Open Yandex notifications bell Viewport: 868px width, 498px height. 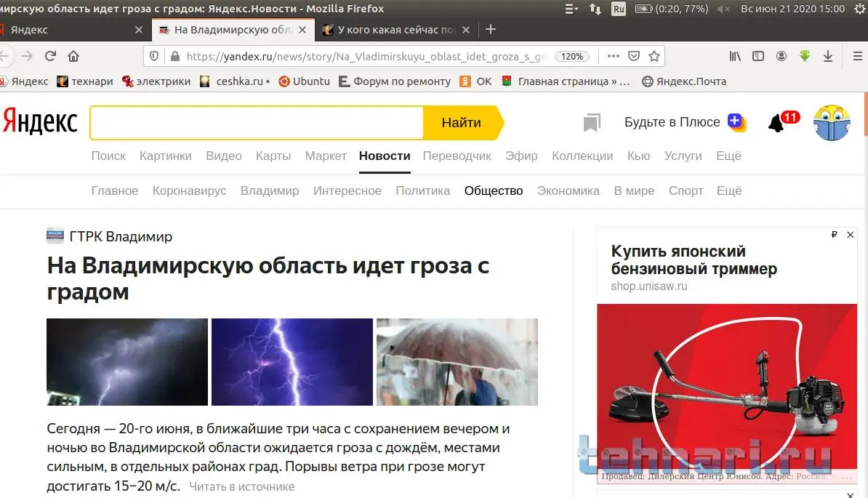pyautogui.click(x=776, y=123)
